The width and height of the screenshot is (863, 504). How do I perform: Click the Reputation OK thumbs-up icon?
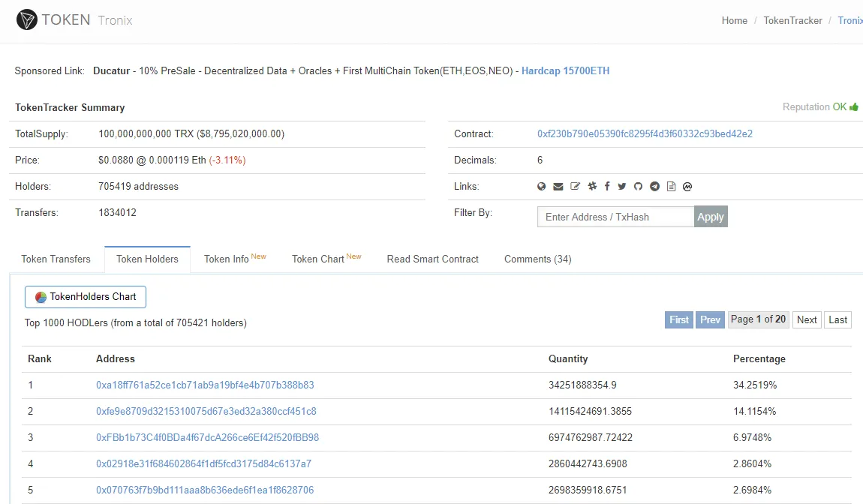[854, 106]
